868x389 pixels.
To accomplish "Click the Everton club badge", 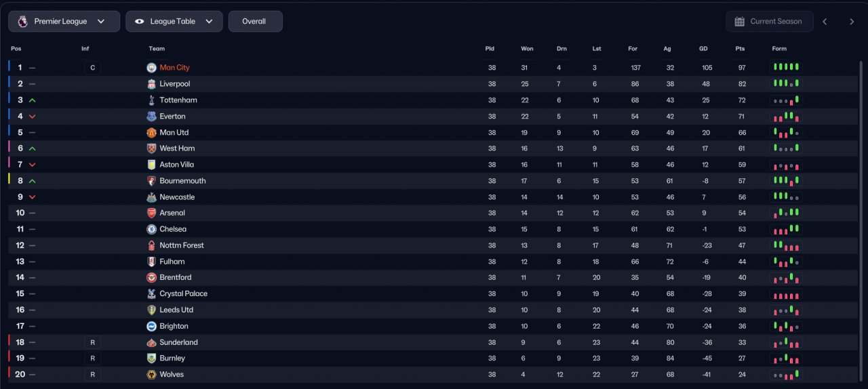I will point(151,117).
